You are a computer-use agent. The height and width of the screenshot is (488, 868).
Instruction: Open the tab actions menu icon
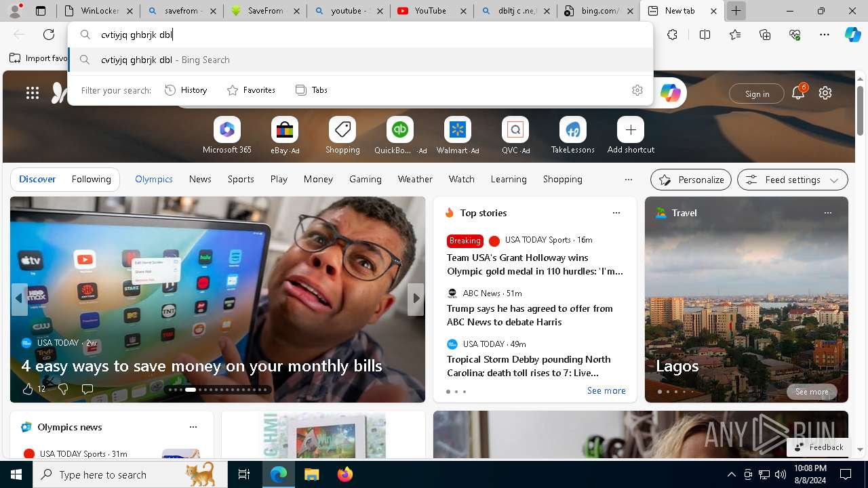[41, 11]
